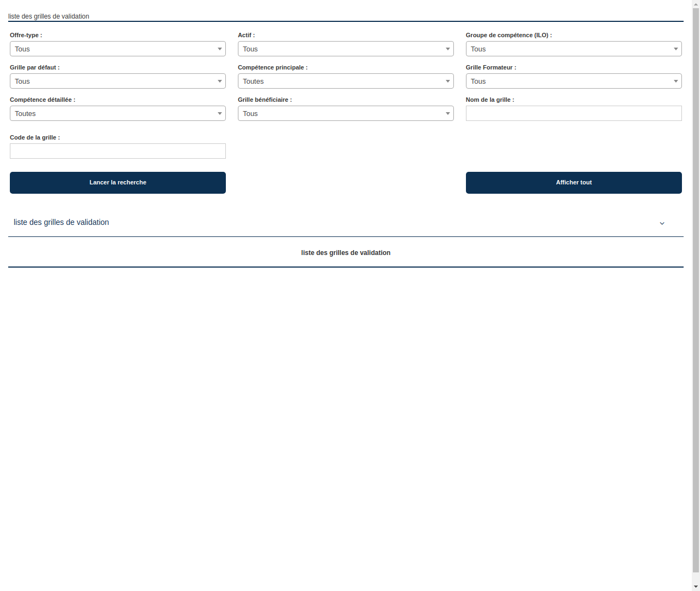This screenshot has width=700, height=591.
Task: Open the Grille par défaut dropdown
Action: tap(118, 81)
